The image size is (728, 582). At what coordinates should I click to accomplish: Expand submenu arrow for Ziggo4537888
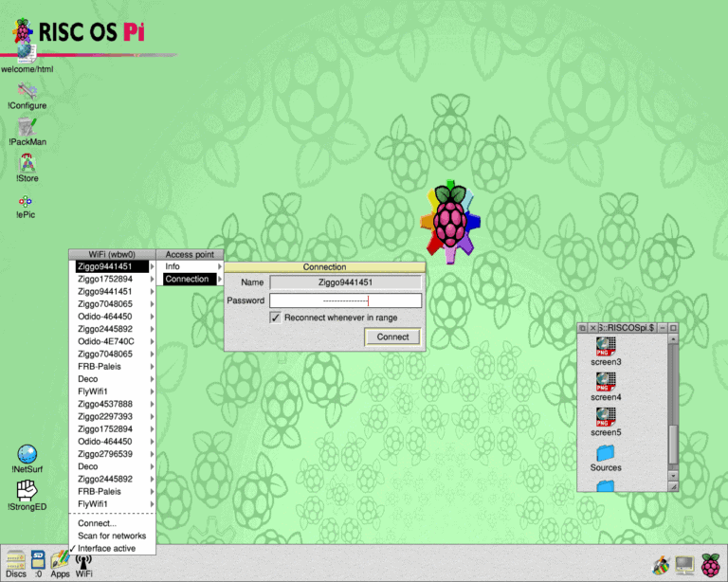152,404
